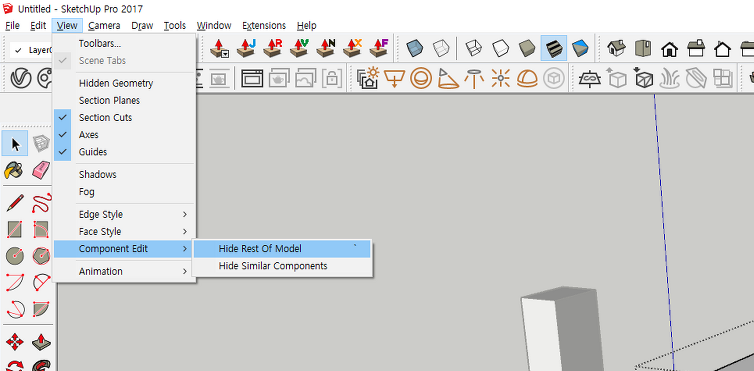Enable X-Ray face style
This screenshot has width=754, height=371.
pyautogui.click(x=415, y=49)
